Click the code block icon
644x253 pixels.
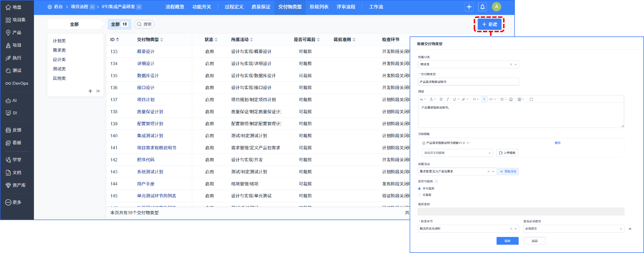tap(491, 99)
